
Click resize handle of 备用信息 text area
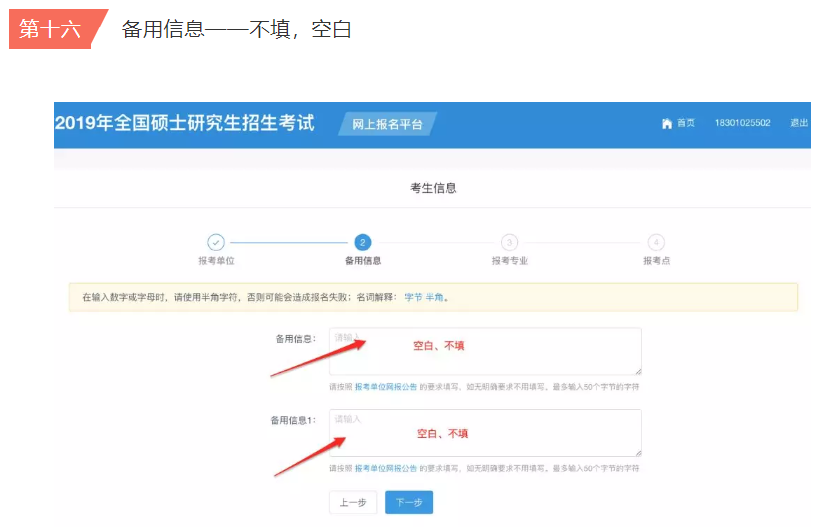click(x=636, y=370)
